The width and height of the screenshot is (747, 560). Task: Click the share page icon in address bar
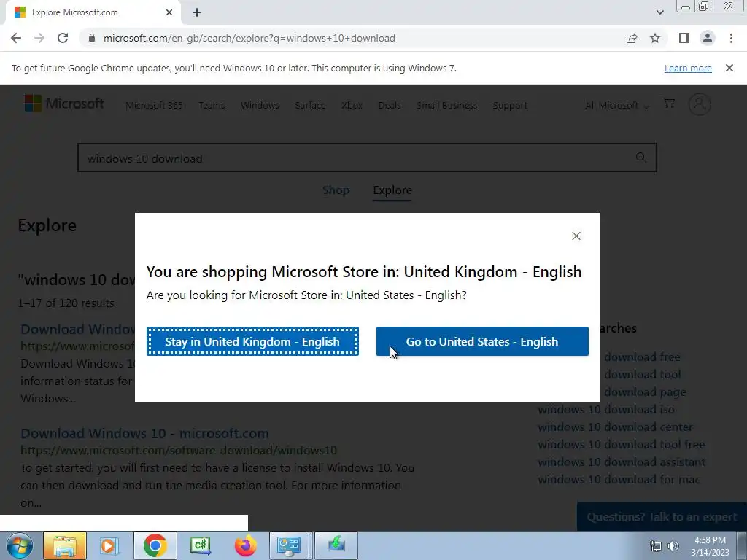[632, 38]
